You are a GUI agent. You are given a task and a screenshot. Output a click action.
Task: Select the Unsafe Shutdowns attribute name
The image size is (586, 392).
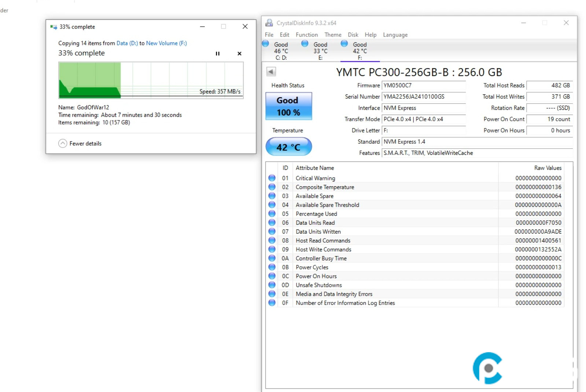tap(319, 285)
